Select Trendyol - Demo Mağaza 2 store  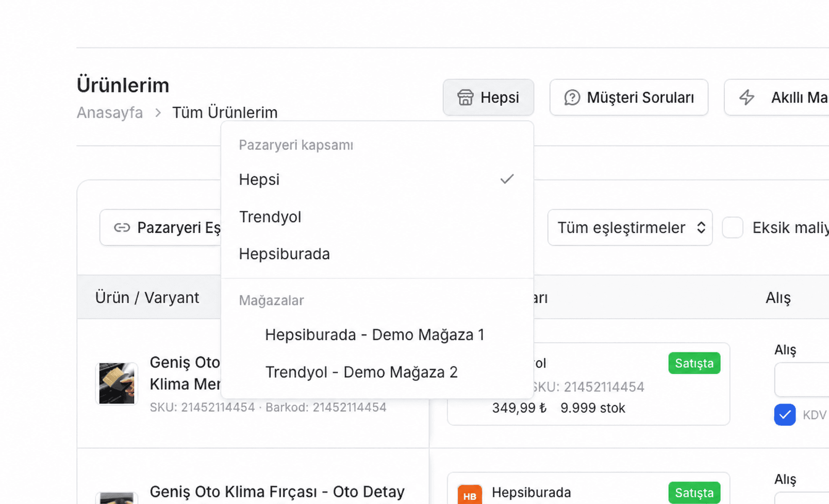point(377,372)
